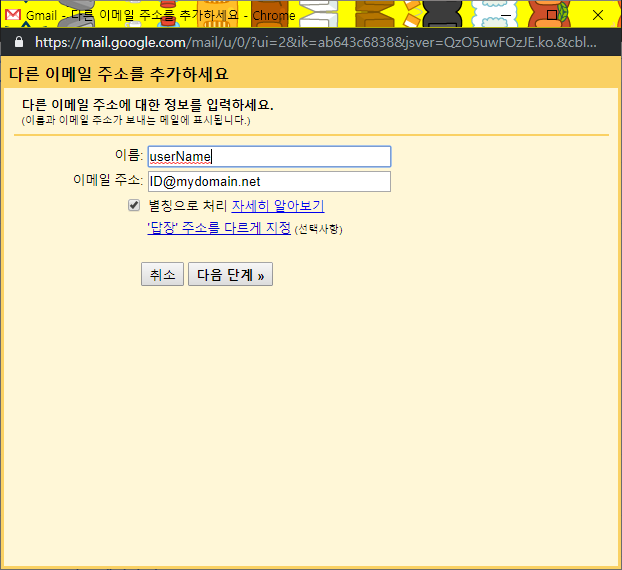Close the Gmail popup window
This screenshot has width=622, height=570.
(598, 15)
